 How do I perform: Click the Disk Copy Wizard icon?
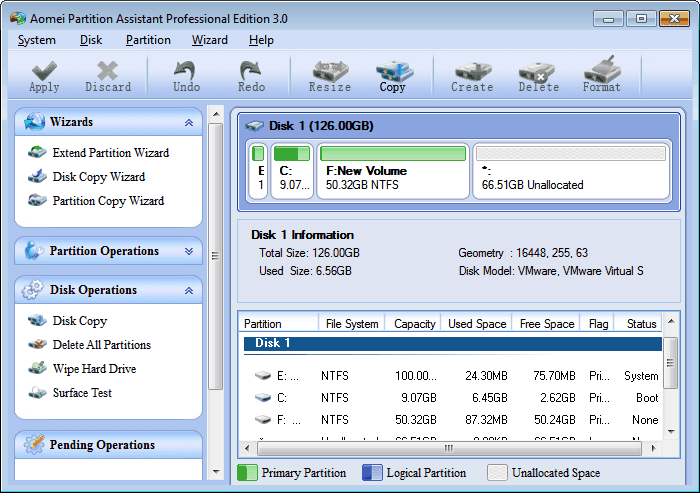click(x=37, y=176)
